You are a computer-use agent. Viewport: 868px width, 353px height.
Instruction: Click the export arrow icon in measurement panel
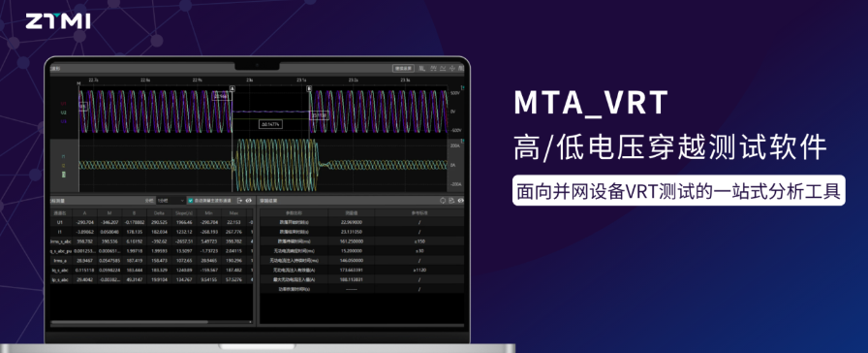tap(239, 201)
